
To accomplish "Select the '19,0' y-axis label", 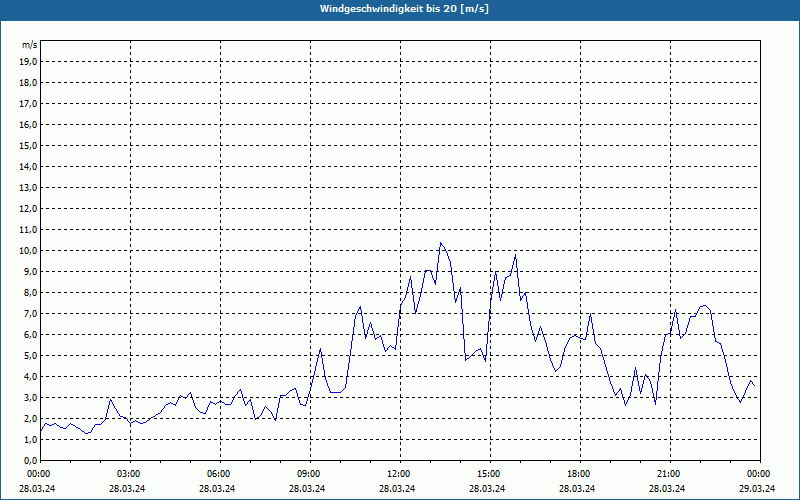I will [29, 62].
